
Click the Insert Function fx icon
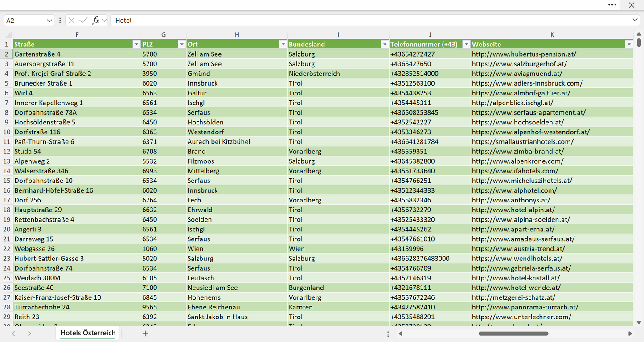[x=95, y=21]
